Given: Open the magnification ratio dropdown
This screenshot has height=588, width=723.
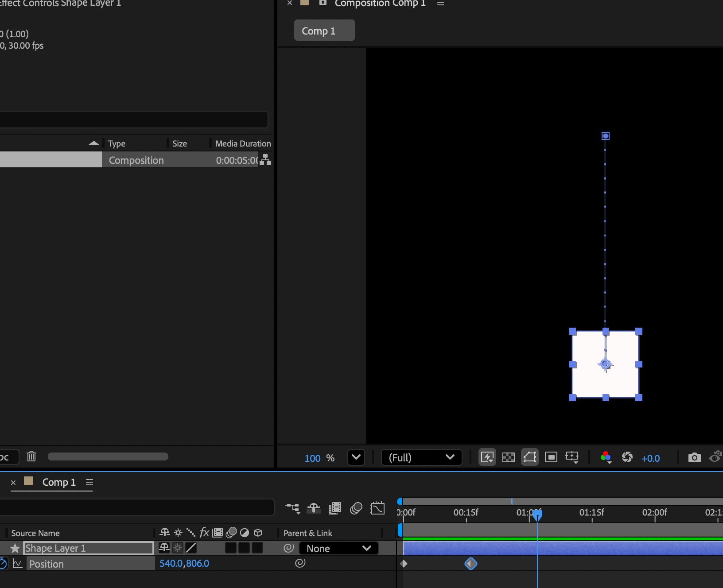Looking at the screenshot, I should 356,457.
